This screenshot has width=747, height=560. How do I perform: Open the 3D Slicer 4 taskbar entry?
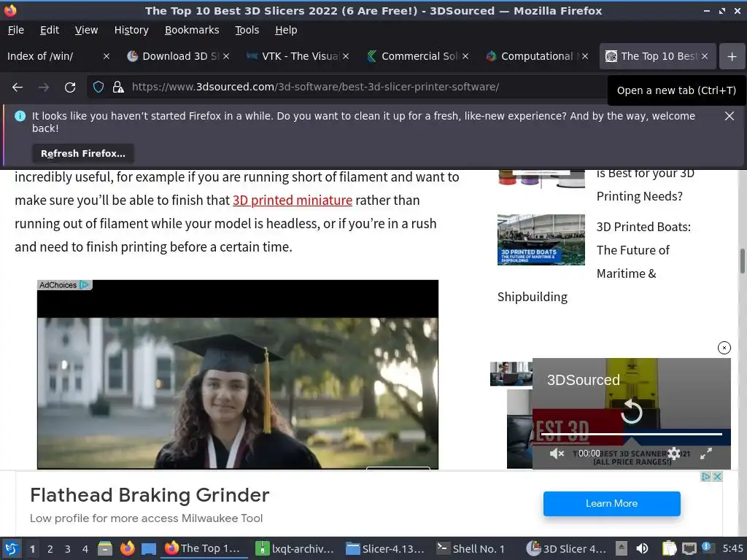click(x=568, y=548)
